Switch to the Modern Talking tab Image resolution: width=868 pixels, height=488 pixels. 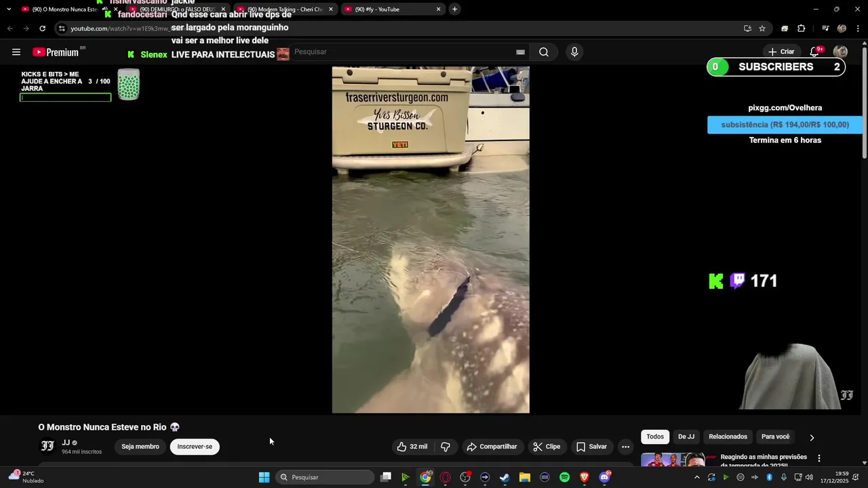(285, 9)
